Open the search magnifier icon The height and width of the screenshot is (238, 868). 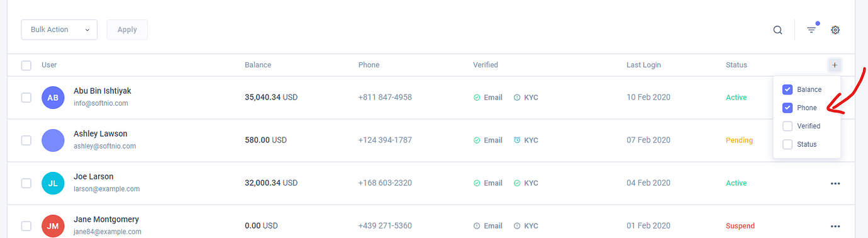[x=778, y=30]
